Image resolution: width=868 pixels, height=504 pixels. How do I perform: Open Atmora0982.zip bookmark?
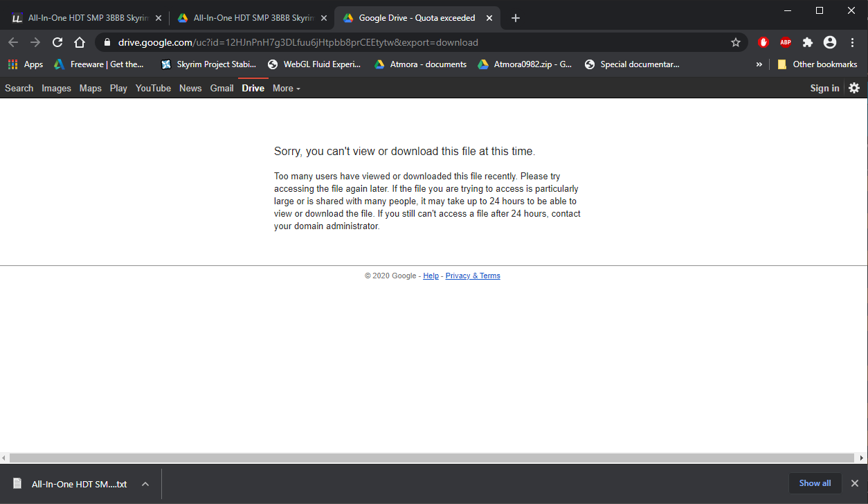coord(525,64)
